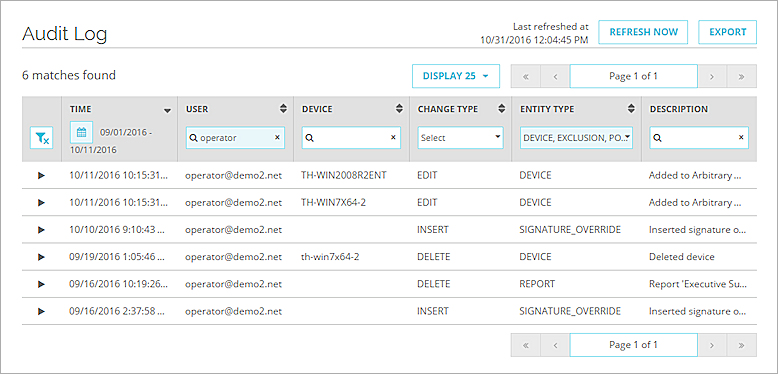
Task: Click the Description column header
Action: (679, 109)
